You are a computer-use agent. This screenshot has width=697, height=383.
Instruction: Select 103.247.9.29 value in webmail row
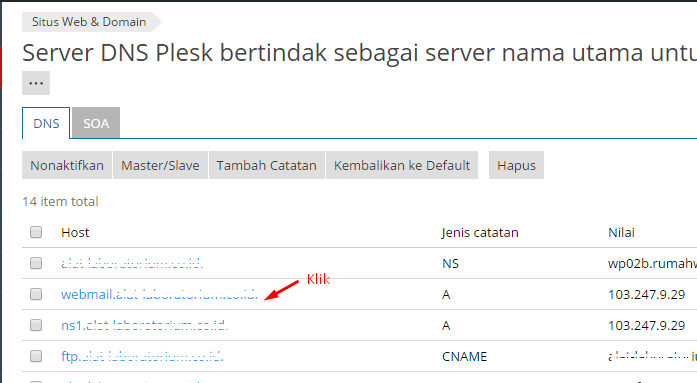[646, 295]
